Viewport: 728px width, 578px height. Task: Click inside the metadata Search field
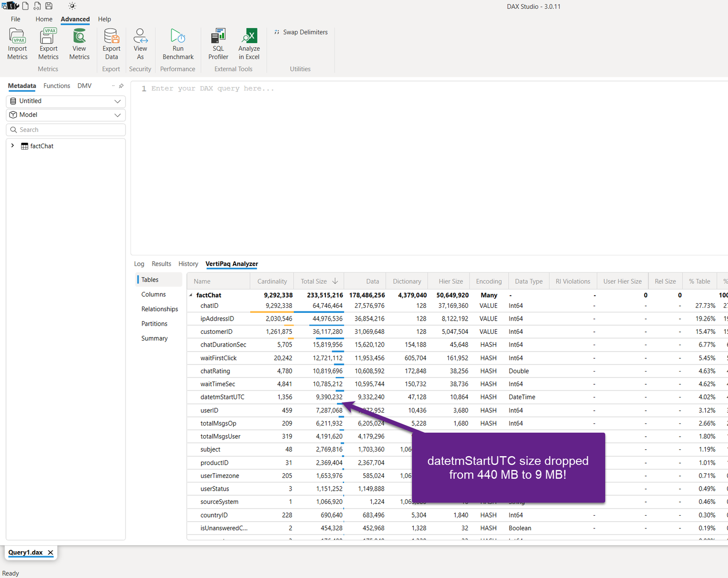(x=66, y=130)
